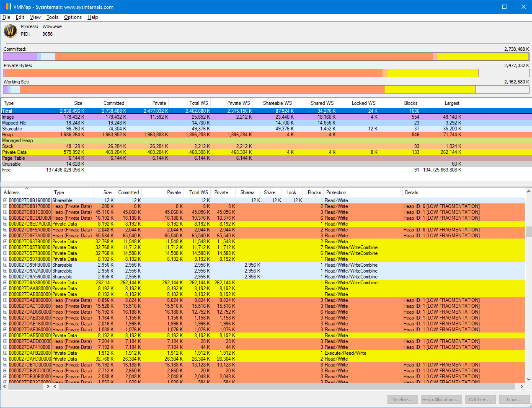The height and width of the screenshot is (408, 532).
Task: Sort summary by Committed column header
Action: tap(114, 103)
